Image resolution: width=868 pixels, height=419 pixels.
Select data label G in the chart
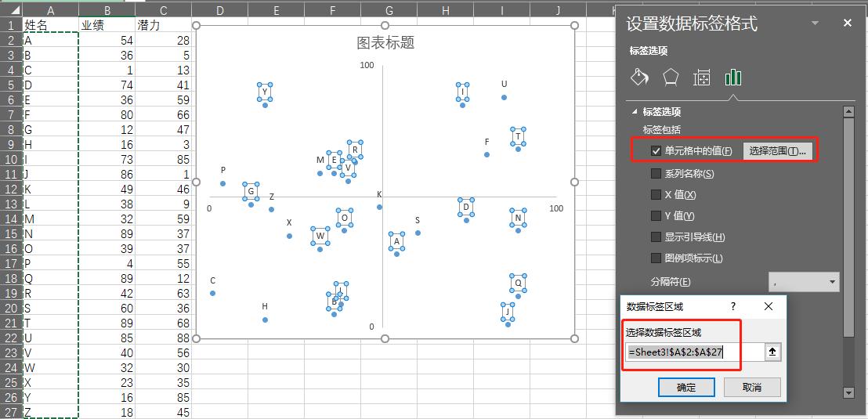(251, 192)
